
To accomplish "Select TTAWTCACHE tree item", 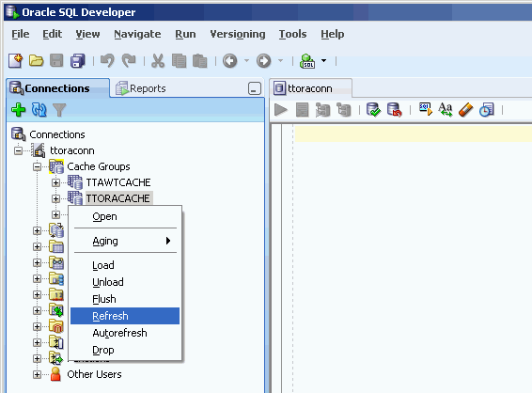I will click(x=118, y=182).
